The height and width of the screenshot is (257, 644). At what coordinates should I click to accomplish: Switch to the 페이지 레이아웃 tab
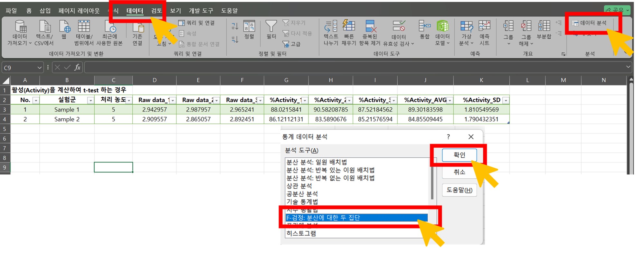79,11
